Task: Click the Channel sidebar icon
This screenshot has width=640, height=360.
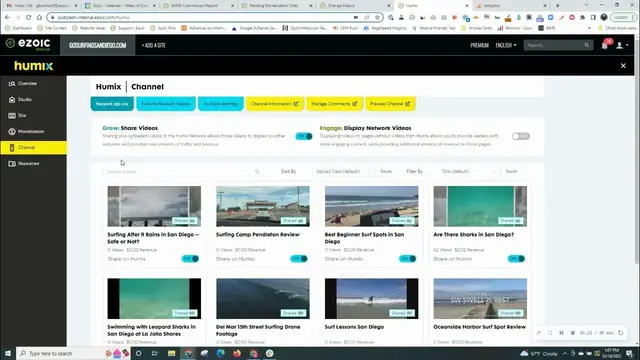Action: (x=12, y=147)
